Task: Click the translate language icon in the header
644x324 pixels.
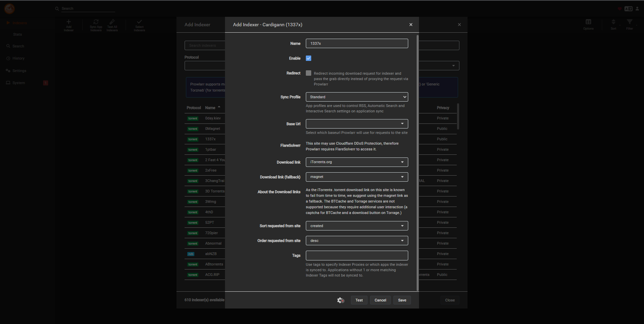Action: pos(629,9)
